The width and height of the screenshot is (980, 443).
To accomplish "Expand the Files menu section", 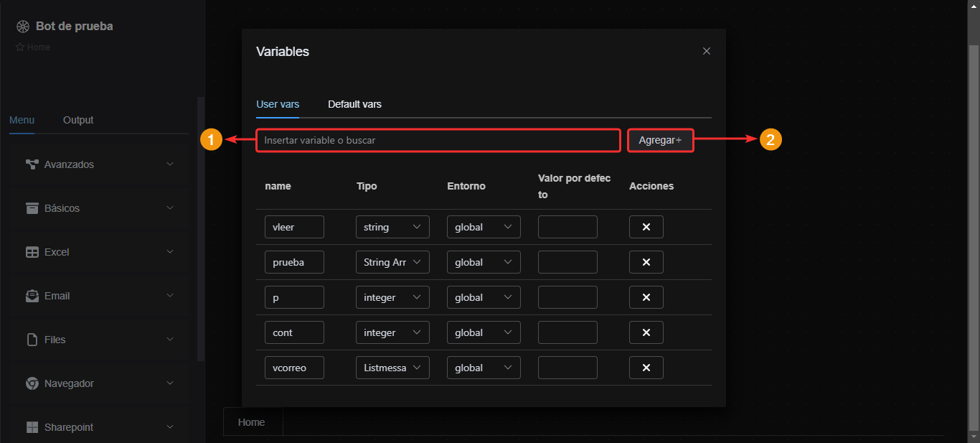I will tap(100, 340).
